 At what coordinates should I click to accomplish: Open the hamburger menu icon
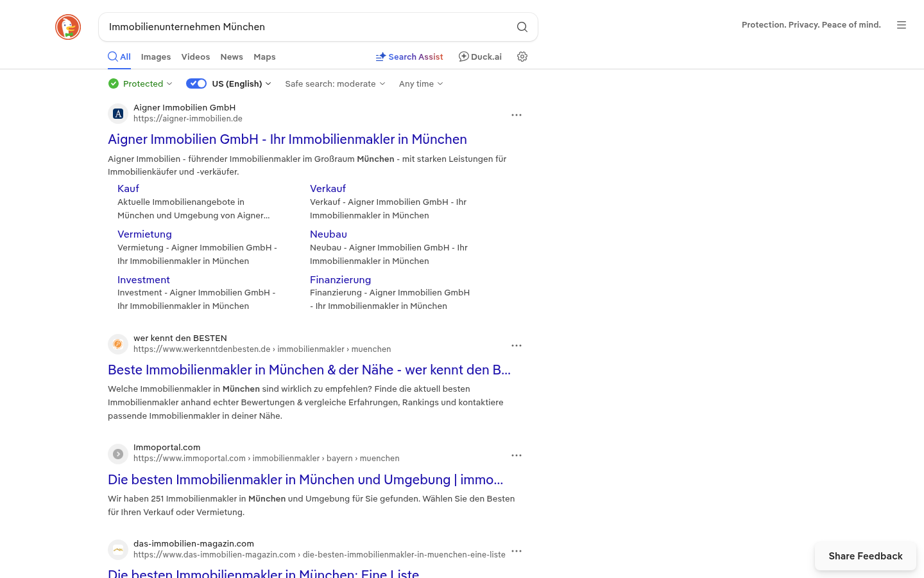click(902, 25)
